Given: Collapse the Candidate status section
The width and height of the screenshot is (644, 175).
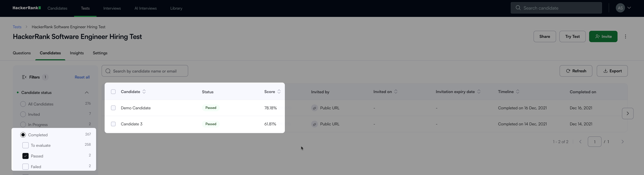Looking at the screenshot, I should pyautogui.click(x=87, y=93).
